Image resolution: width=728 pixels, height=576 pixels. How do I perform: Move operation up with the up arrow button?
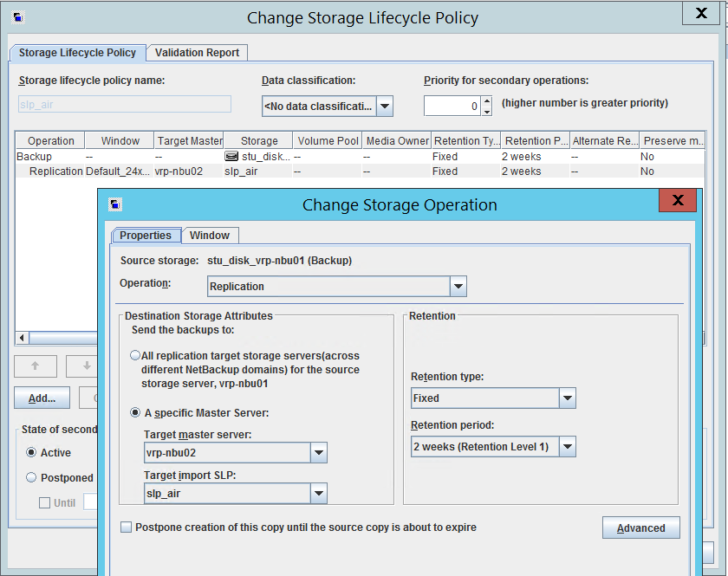pyautogui.click(x=36, y=366)
